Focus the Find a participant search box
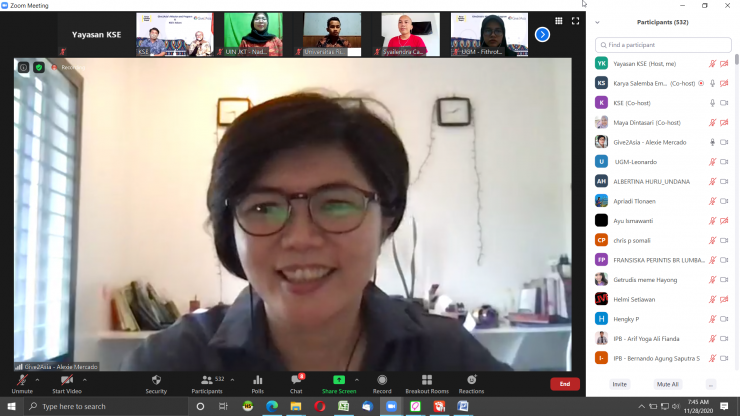The image size is (740, 416). (663, 45)
